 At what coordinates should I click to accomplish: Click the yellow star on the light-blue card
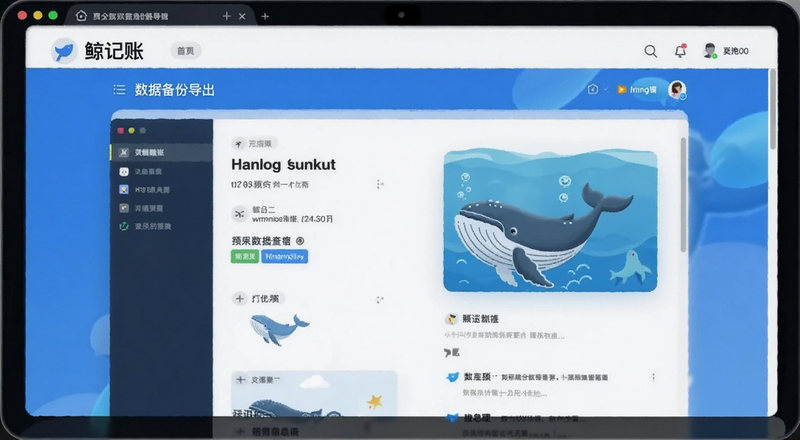coord(374,402)
